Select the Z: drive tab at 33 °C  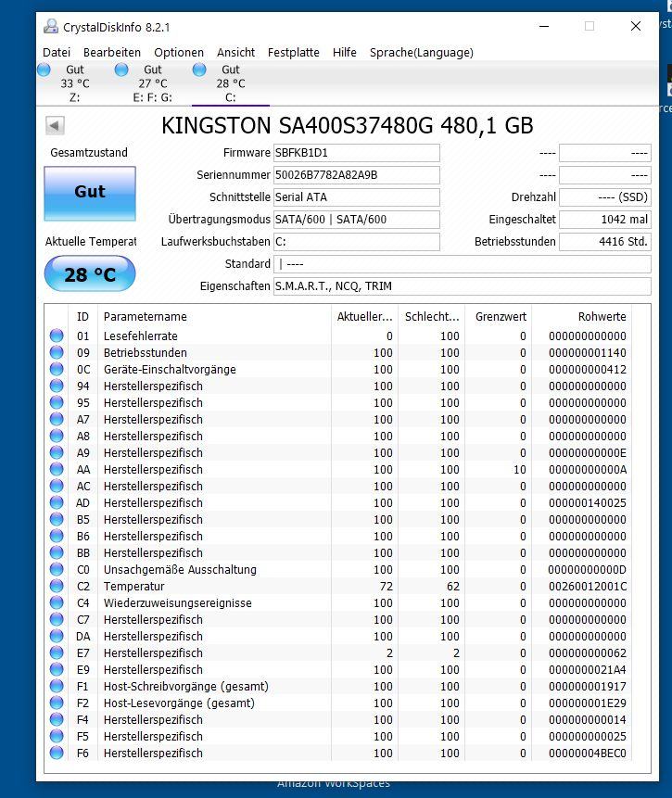tap(75, 83)
